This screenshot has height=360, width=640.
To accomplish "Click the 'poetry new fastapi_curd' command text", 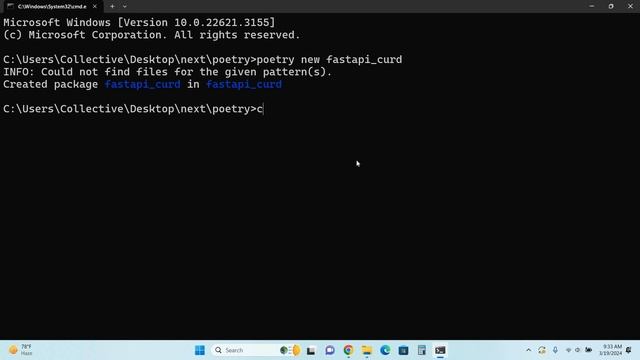I will 329,60.
